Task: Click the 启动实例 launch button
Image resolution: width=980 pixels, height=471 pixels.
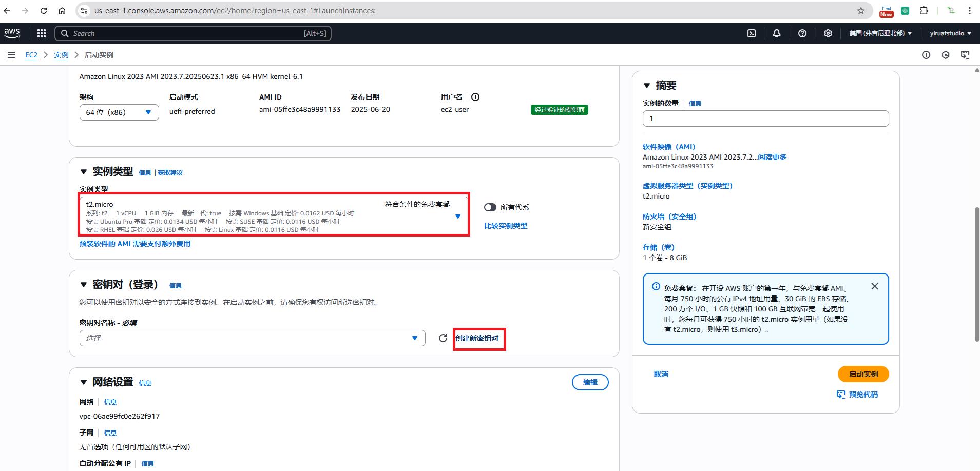Action: tap(863, 374)
